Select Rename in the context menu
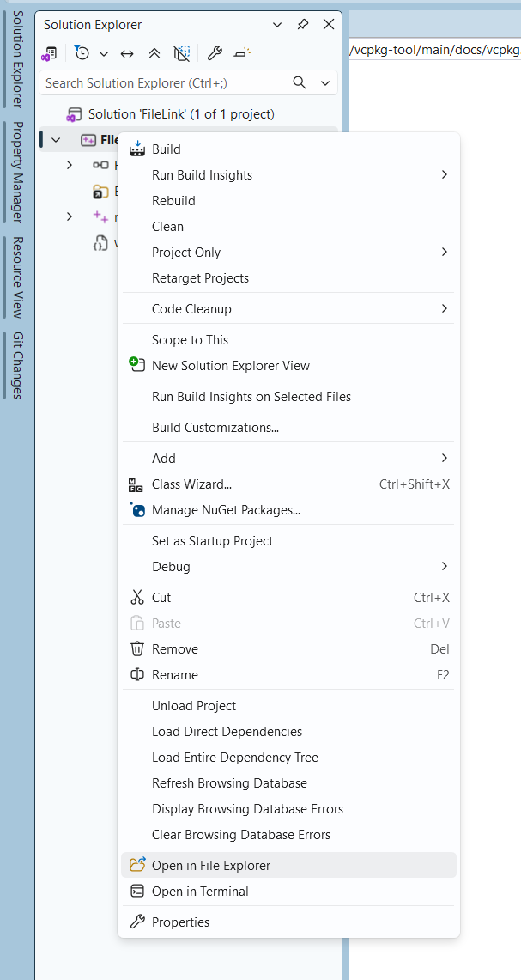521x980 pixels. pyautogui.click(x=288, y=674)
